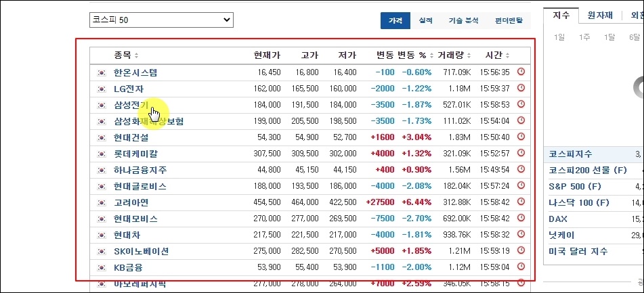Screen dimensions: 644x293
Task: Open the 현대차 stock link
Action: pos(127,235)
